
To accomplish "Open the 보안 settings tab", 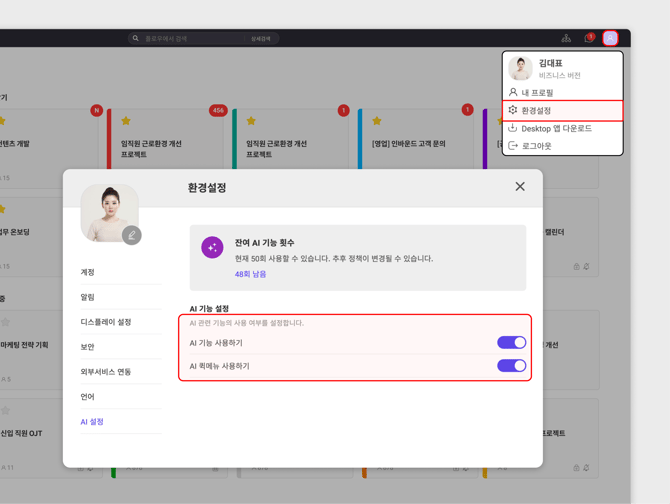I will click(121, 347).
